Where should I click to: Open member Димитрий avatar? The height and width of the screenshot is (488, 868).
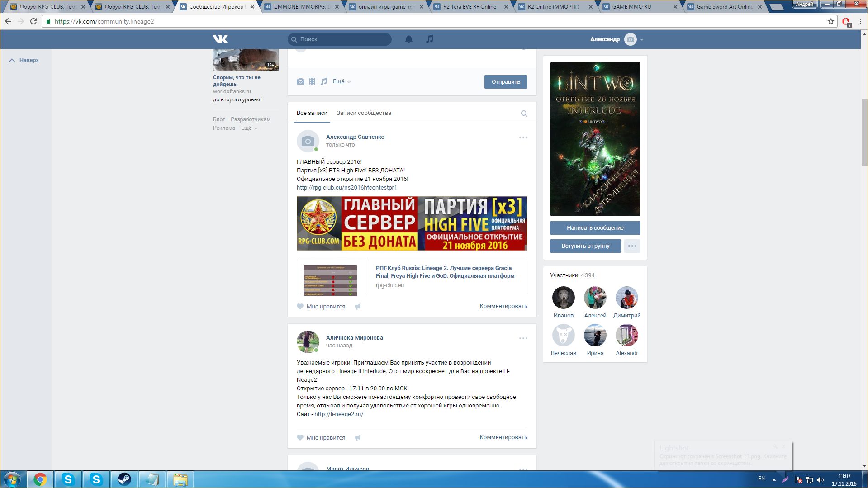626,298
